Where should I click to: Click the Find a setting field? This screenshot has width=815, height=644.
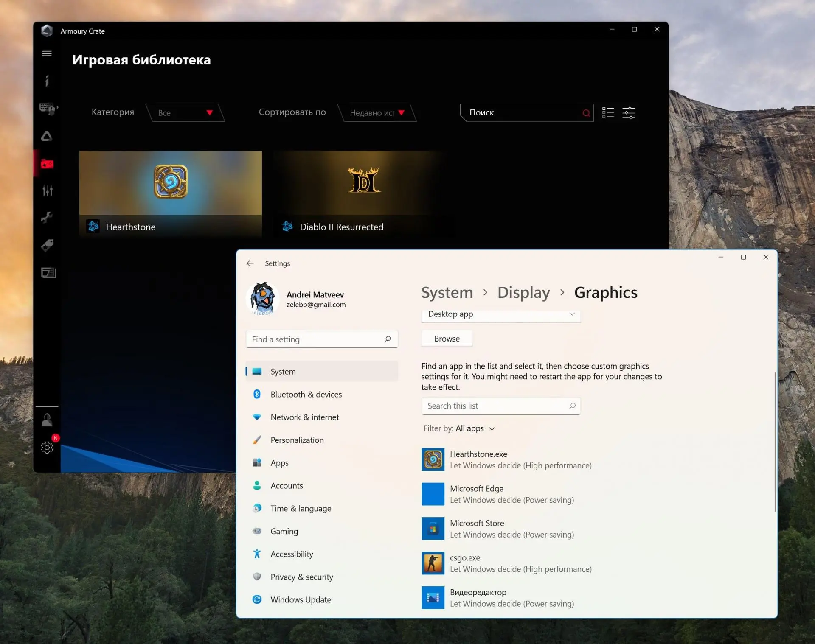click(322, 339)
